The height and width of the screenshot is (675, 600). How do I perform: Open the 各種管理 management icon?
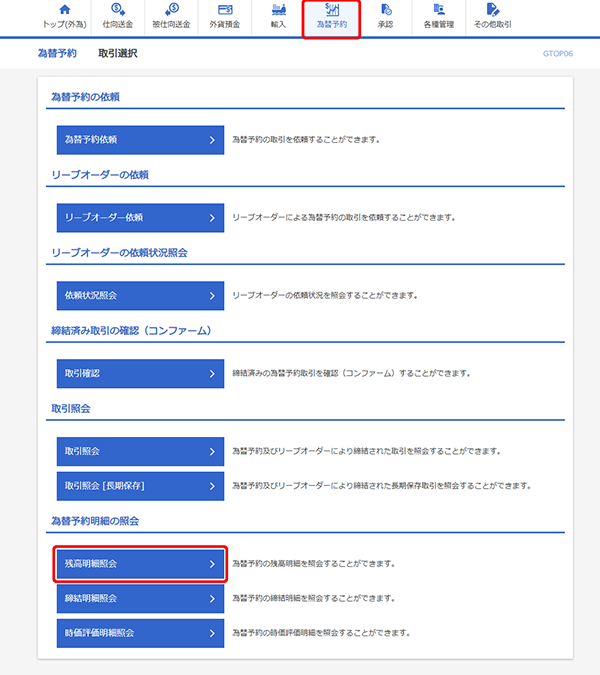(439, 9)
